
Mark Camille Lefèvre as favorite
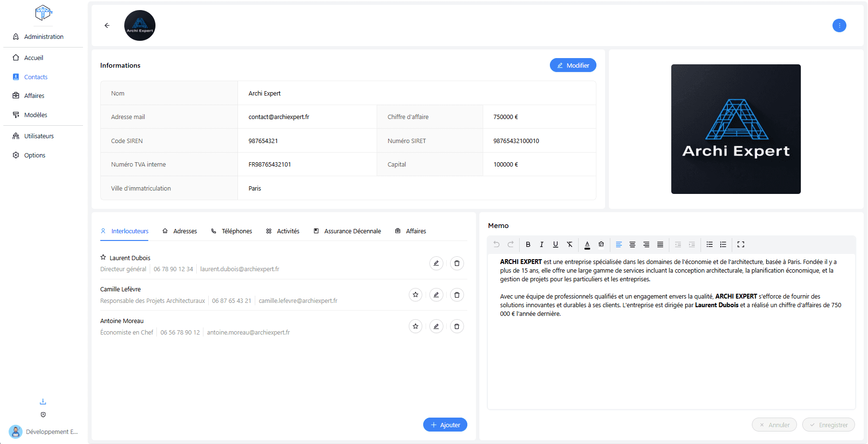tap(416, 295)
